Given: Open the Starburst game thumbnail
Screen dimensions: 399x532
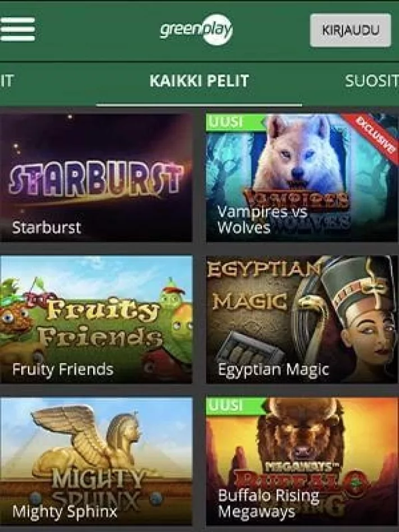Looking at the screenshot, I should pos(96,178).
